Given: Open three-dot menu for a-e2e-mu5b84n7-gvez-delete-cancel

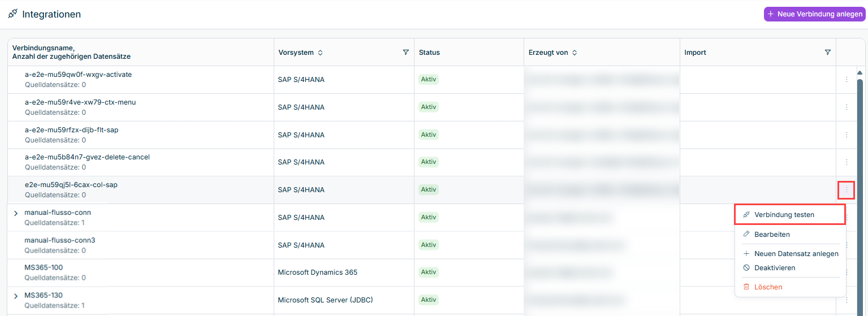Looking at the screenshot, I should point(847,162).
